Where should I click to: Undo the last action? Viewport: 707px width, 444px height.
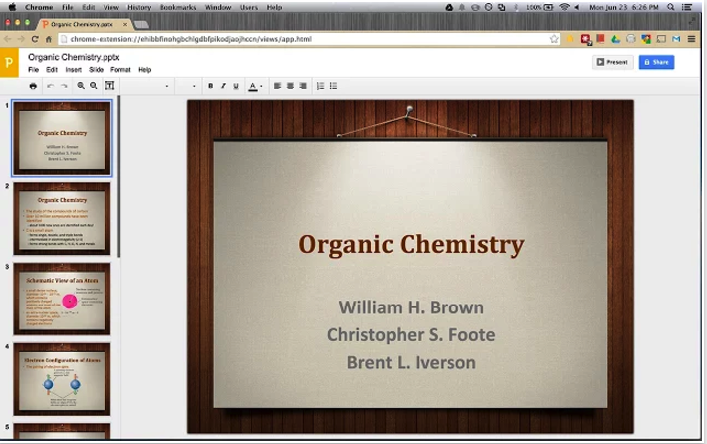pyautogui.click(x=50, y=86)
